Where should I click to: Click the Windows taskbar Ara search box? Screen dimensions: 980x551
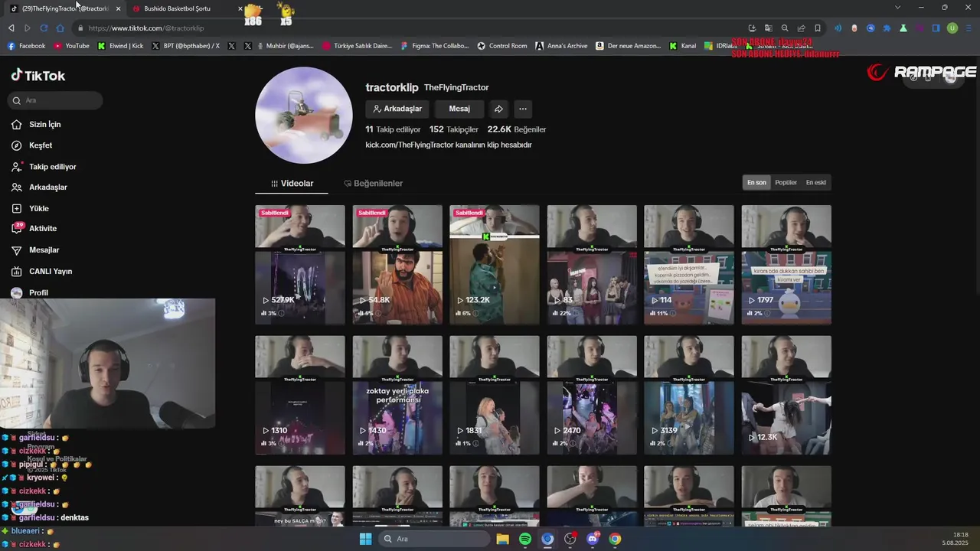tap(434, 539)
